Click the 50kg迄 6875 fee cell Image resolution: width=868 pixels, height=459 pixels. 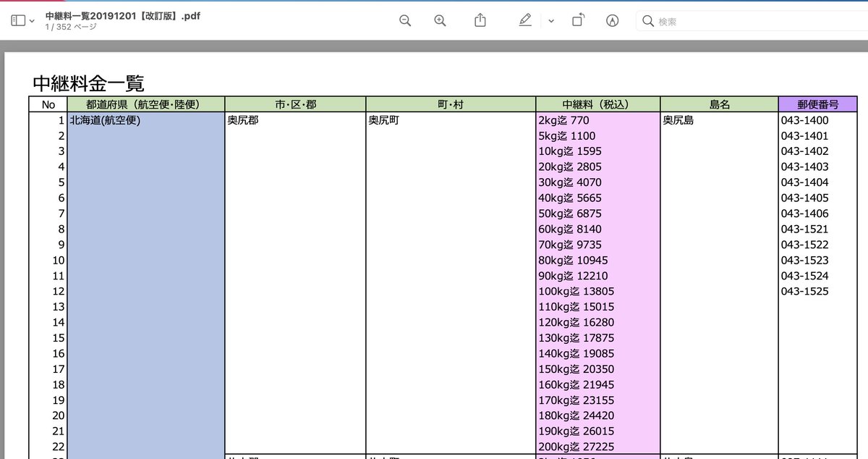(x=570, y=214)
